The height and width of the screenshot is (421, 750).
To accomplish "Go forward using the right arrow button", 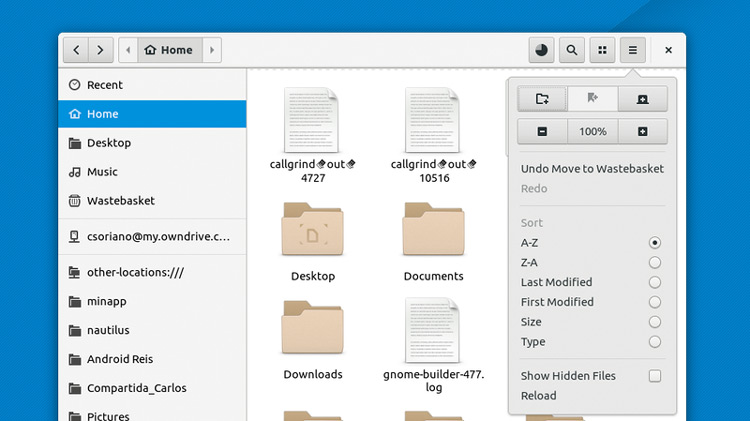I will click(101, 50).
